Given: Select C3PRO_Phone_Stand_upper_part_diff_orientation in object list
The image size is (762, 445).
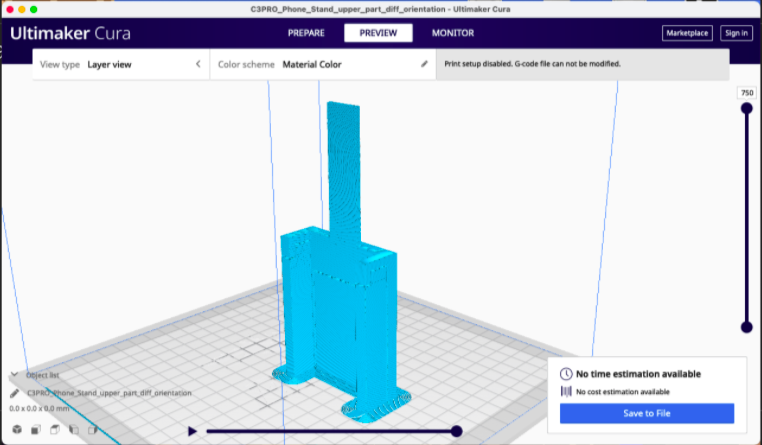Looking at the screenshot, I should tap(109, 393).
